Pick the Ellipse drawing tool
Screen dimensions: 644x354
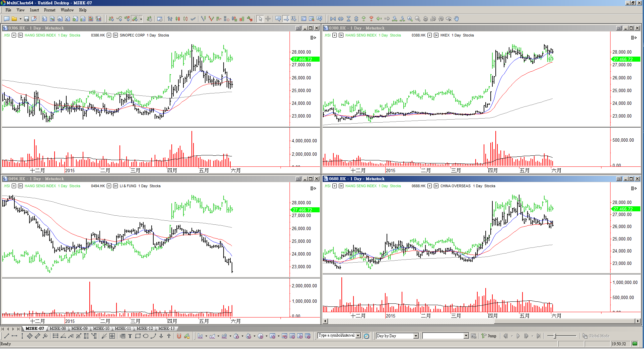[x=146, y=336]
